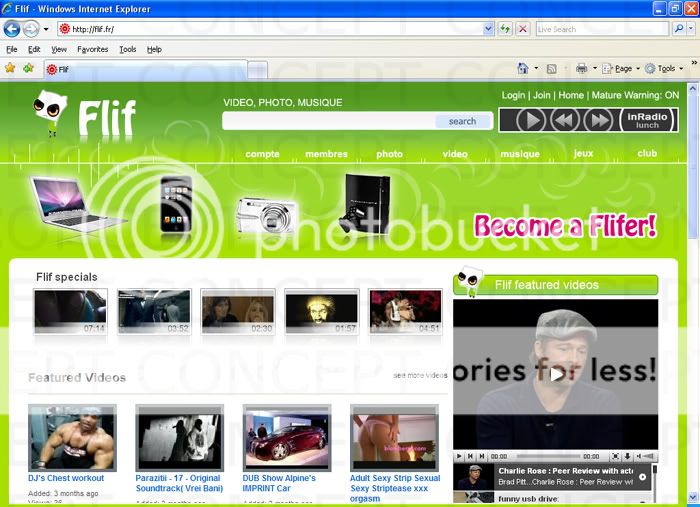Screen dimensions: 700x507
Task: Click the inRadio play button
Action: (530, 120)
